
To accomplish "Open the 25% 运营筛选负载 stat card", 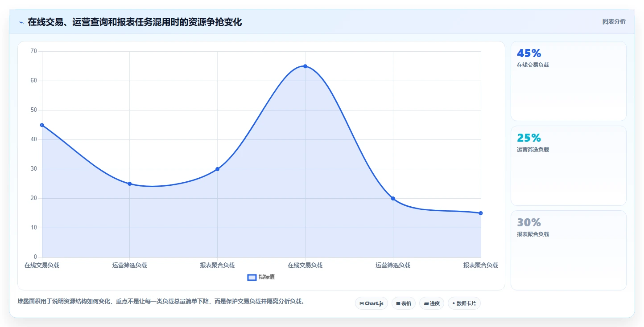I will point(569,166).
